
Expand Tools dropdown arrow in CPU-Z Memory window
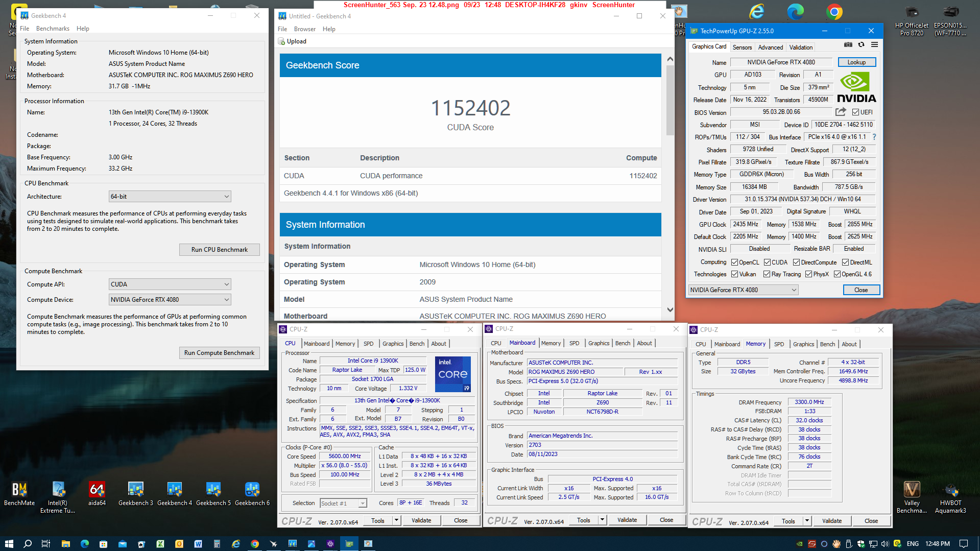tap(807, 521)
